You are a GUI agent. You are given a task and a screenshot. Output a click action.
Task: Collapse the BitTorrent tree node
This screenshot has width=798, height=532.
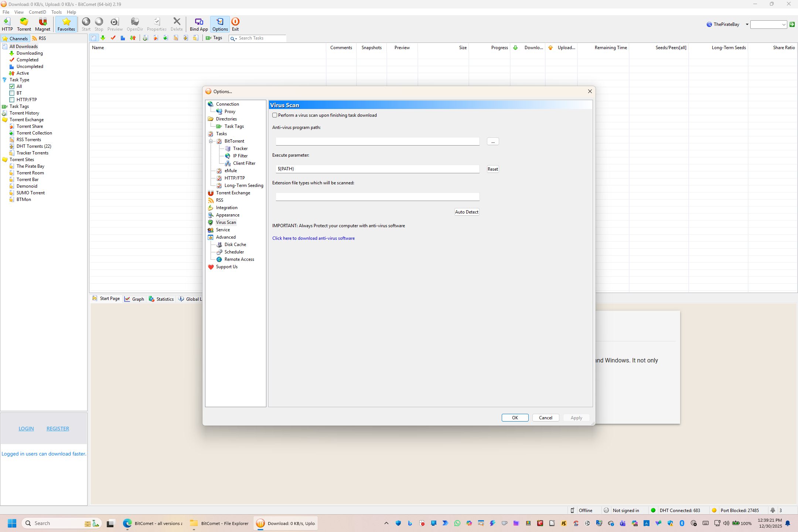click(211, 141)
